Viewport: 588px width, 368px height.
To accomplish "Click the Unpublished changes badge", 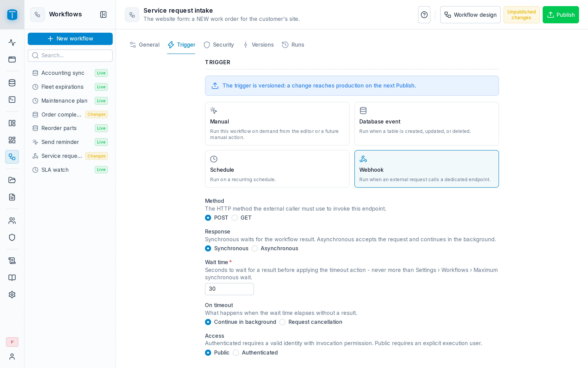I will (x=521, y=15).
